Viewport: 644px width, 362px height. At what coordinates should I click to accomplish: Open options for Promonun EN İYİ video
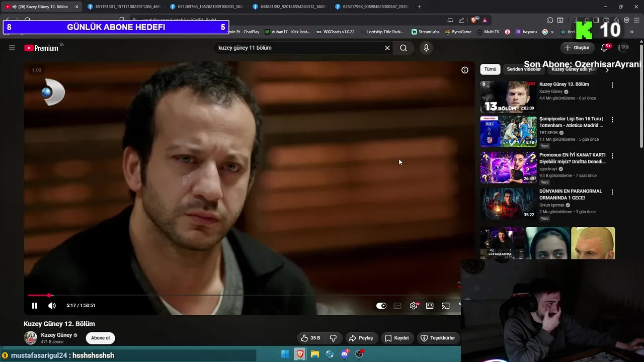[612, 156]
